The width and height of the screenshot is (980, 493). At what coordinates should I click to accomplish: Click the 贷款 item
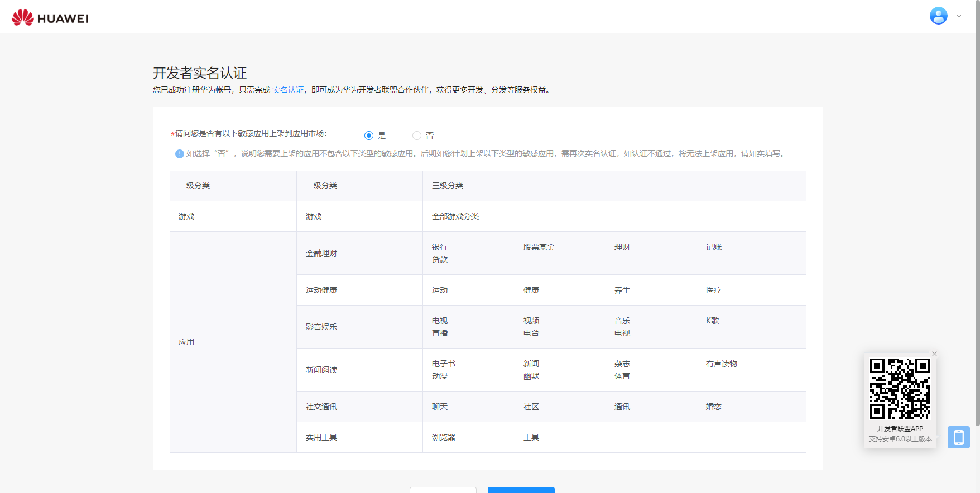440,259
